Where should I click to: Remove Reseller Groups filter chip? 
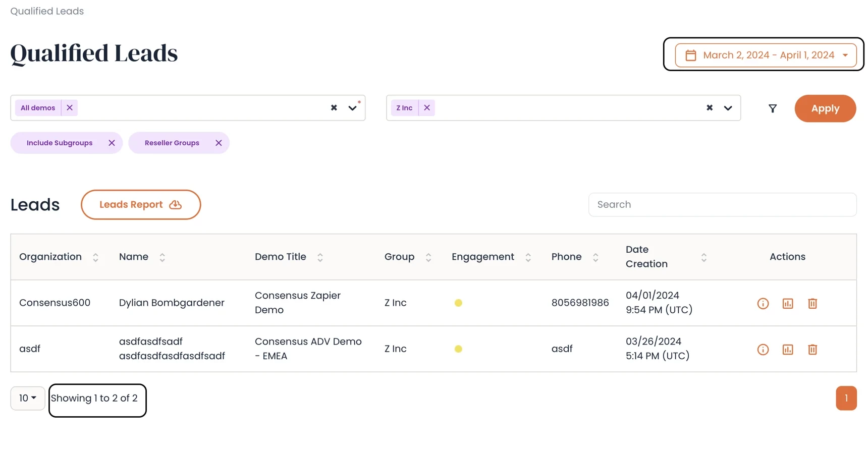pos(219,143)
